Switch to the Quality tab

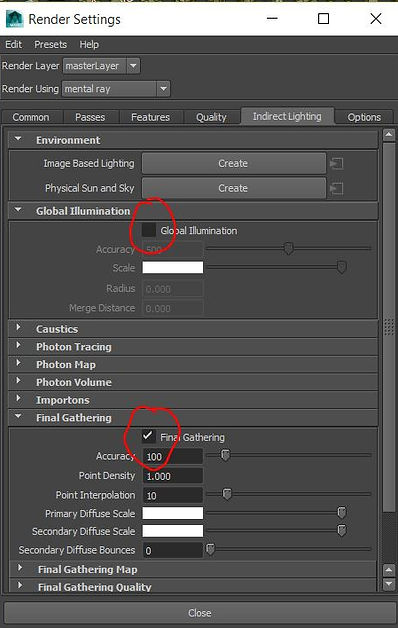click(211, 117)
